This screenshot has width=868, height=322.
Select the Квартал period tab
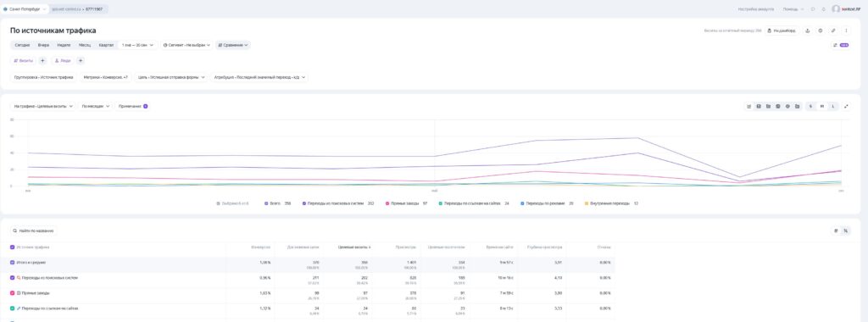pyautogui.click(x=106, y=46)
